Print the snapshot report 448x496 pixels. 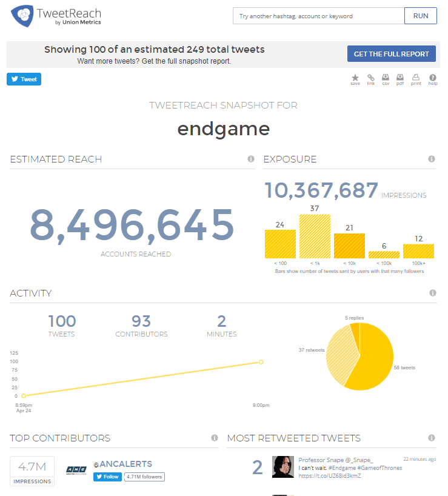[x=416, y=79]
